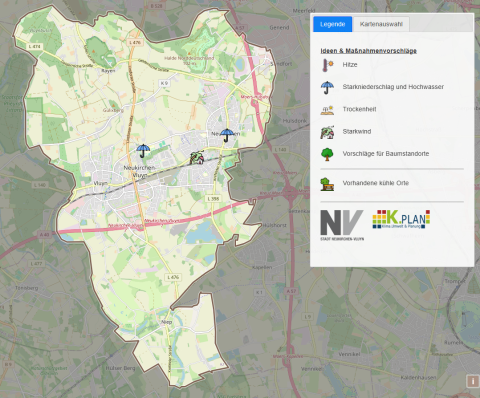Select the Legende tab

coord(332,24)
